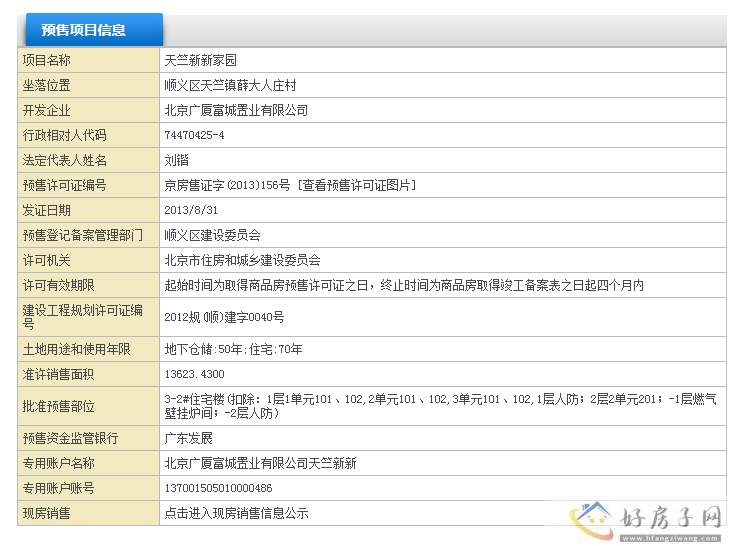This screenshot has width=745, height=546.
Task: Click the 行政相对人代码 label
Action: click(65, 135)
